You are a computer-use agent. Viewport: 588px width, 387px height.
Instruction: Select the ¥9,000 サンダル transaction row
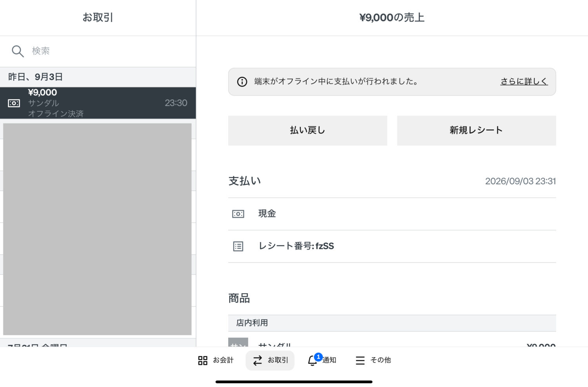coord(98,103)
